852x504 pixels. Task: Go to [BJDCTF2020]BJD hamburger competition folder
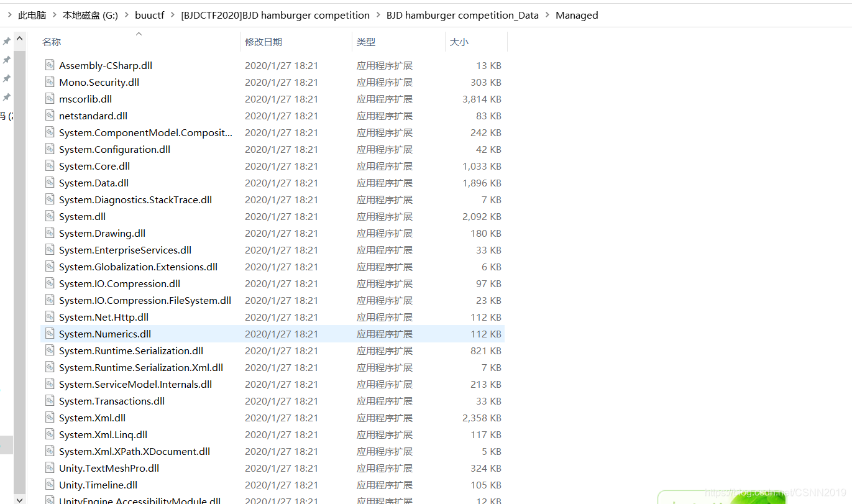(x=275, y=15)
